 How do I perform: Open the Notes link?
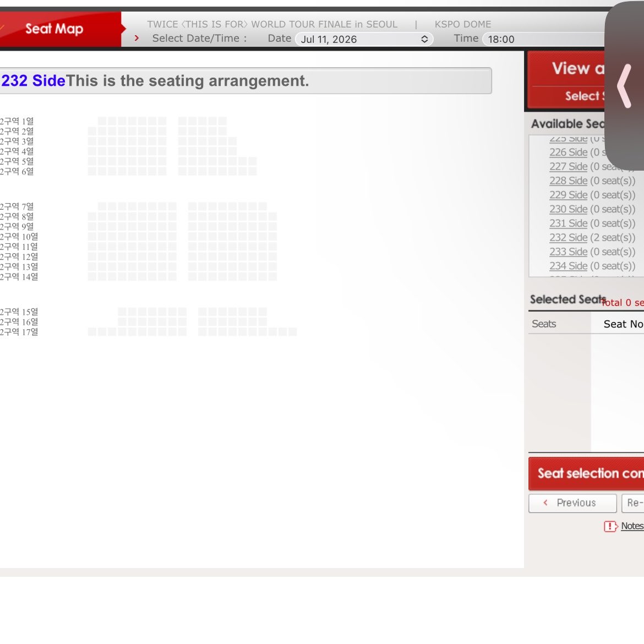[x=632, y=526]
